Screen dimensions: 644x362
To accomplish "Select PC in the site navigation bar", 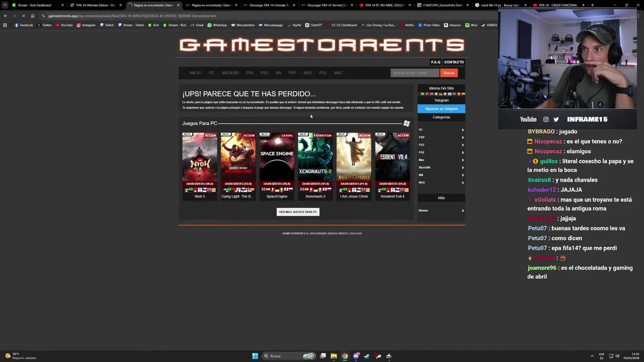I will [211, 73].
